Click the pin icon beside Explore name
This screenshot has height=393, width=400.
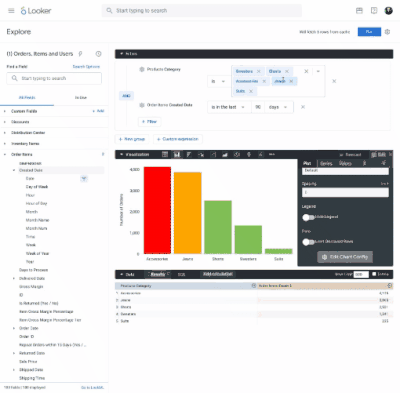80,54
